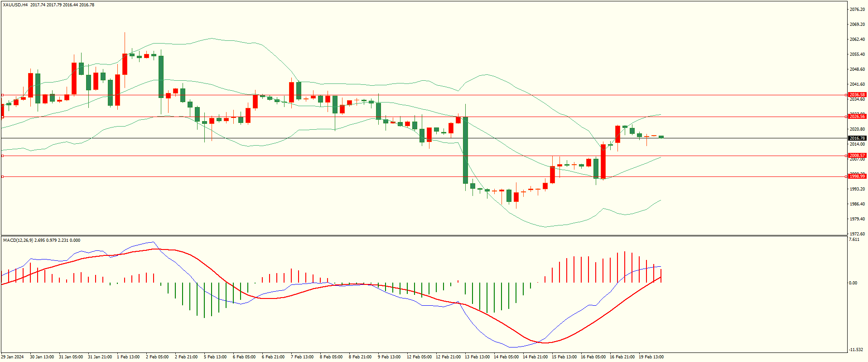
Task: Click the 0.00 MACD zero-level label
Action: pos(853,283)
